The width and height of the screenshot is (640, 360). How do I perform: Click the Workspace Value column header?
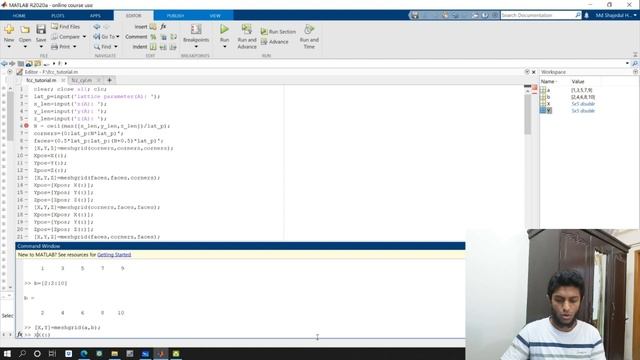click(578, 82)
